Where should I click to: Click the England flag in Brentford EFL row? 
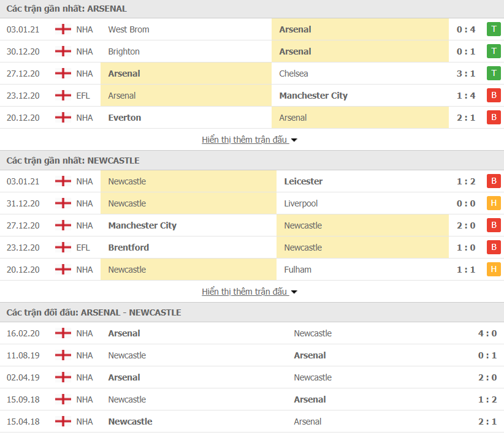[63, 248]
